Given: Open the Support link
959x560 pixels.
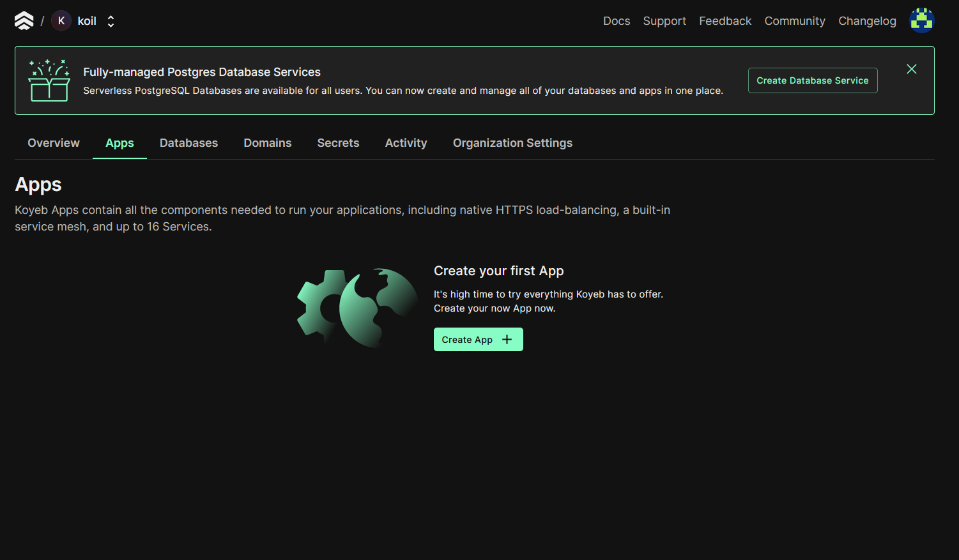Looking at the screenshot, I should tap(664, 21).
